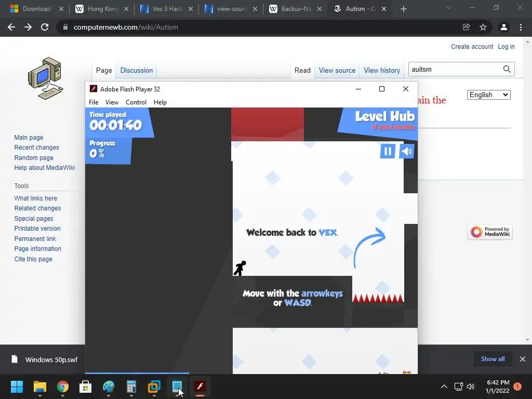Close the downloads bar
The image size is (532, 399).
point(523,358)
